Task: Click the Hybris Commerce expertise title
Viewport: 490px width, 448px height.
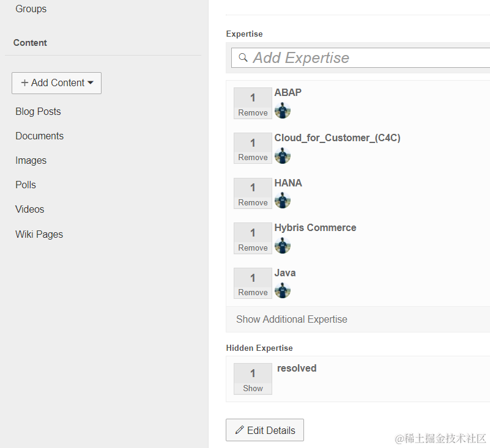Action: (315, 227)
